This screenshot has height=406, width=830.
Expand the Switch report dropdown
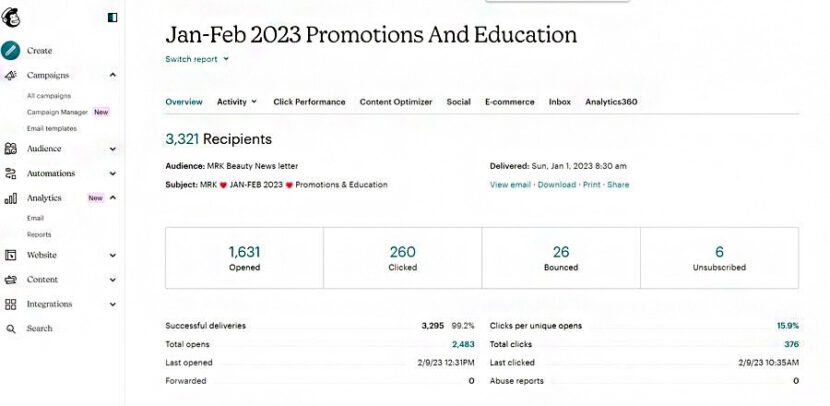tap(197, 59)
